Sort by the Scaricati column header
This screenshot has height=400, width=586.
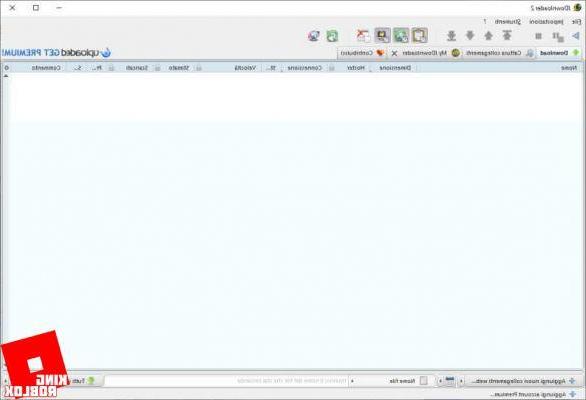136,68
